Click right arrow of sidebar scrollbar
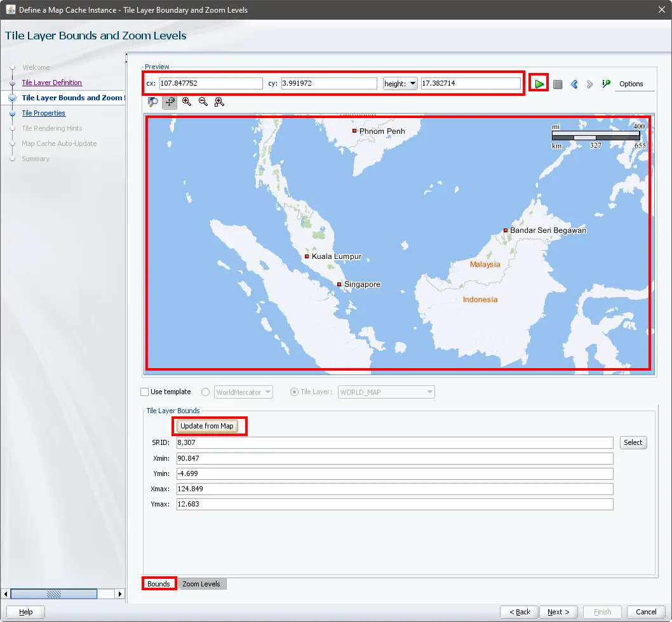The image size is (672, 622). [120, 593]
